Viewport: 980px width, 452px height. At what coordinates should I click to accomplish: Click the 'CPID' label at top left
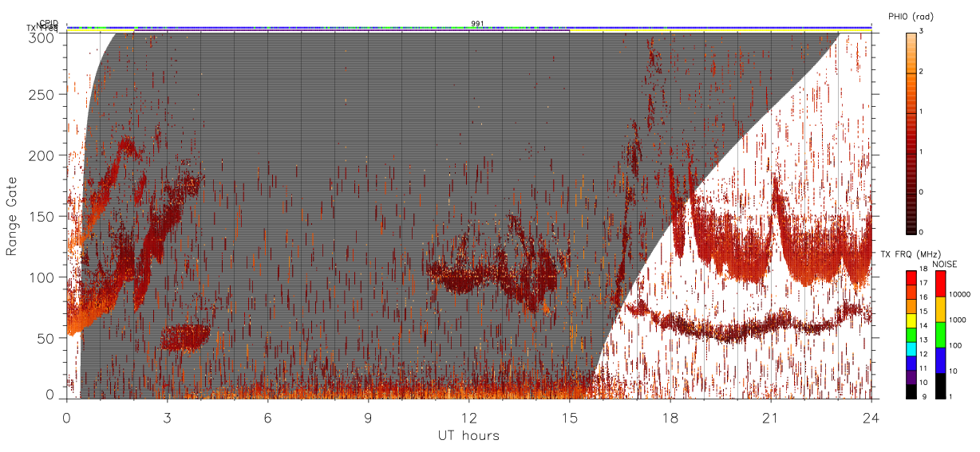pyautogui.click(x=49, y=23)
